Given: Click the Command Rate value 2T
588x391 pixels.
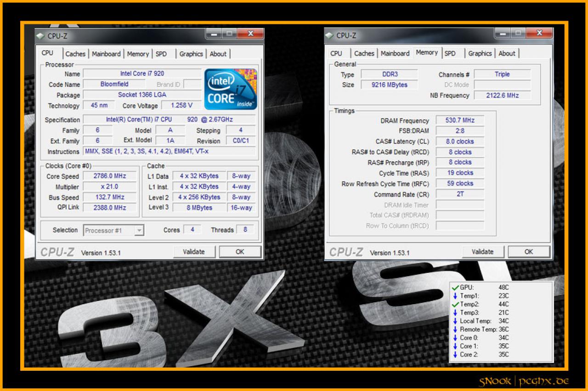Looking at the screenshot, I should point(460,194).
